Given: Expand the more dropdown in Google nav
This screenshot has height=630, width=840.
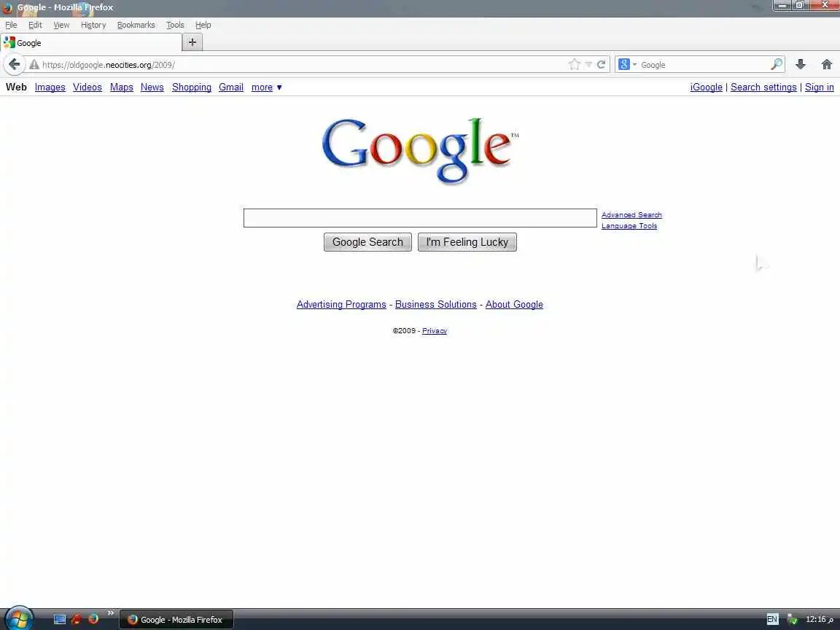Looking at the screenshot, I should 266,87.
